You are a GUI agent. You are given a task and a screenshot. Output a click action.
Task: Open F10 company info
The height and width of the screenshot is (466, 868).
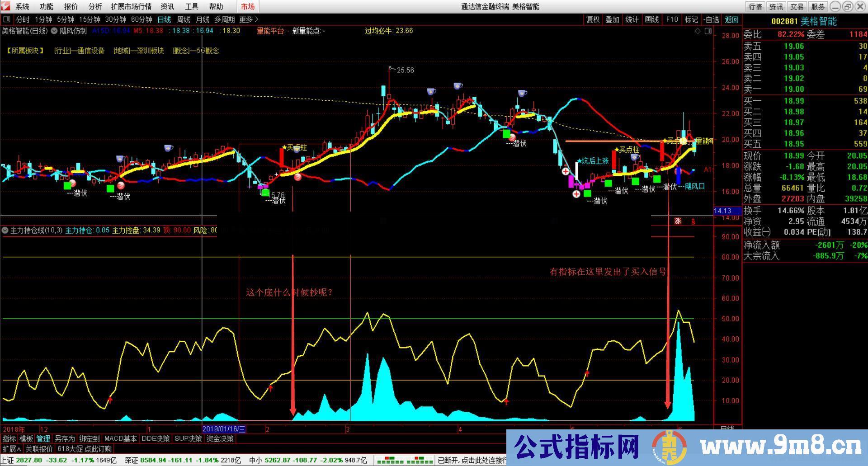coord(672,19)
